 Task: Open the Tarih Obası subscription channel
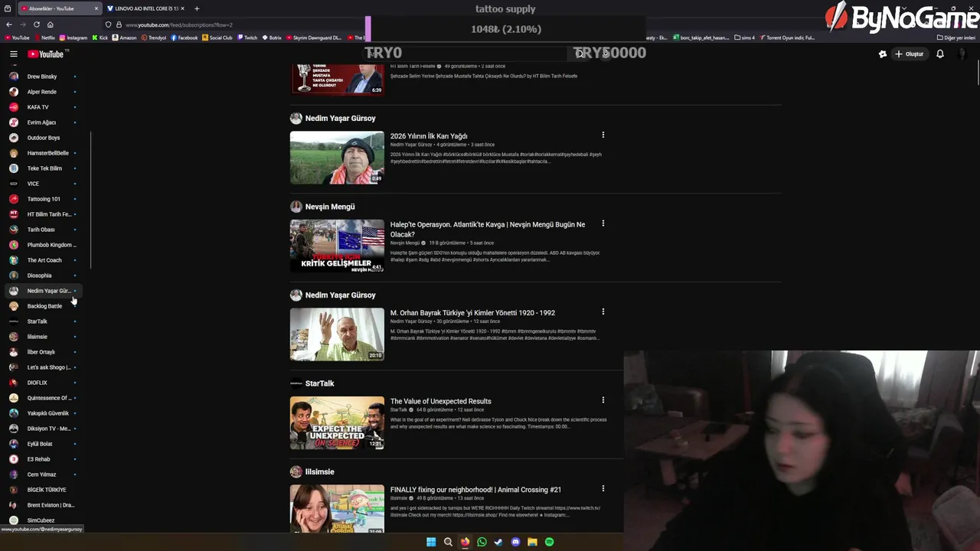tap(42, 230)
